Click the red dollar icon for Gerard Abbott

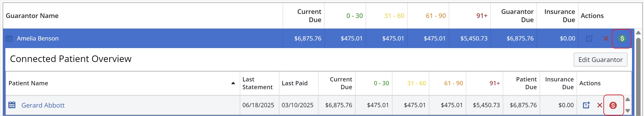[x=613, y=105]
